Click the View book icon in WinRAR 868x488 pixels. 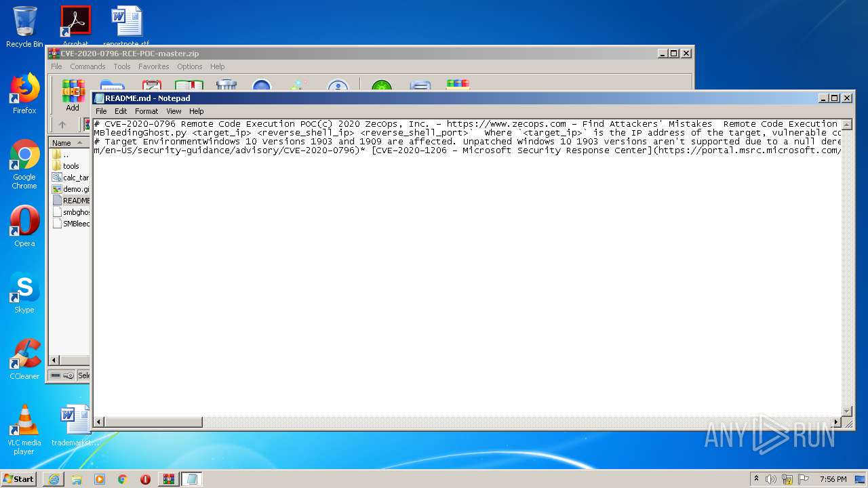189,85
